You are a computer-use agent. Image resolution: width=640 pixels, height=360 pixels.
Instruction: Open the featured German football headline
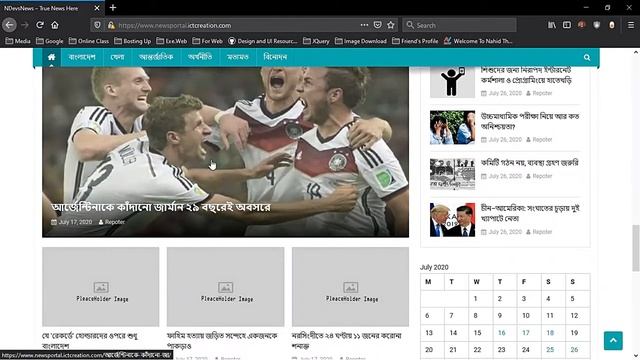[x=161, y=207]
